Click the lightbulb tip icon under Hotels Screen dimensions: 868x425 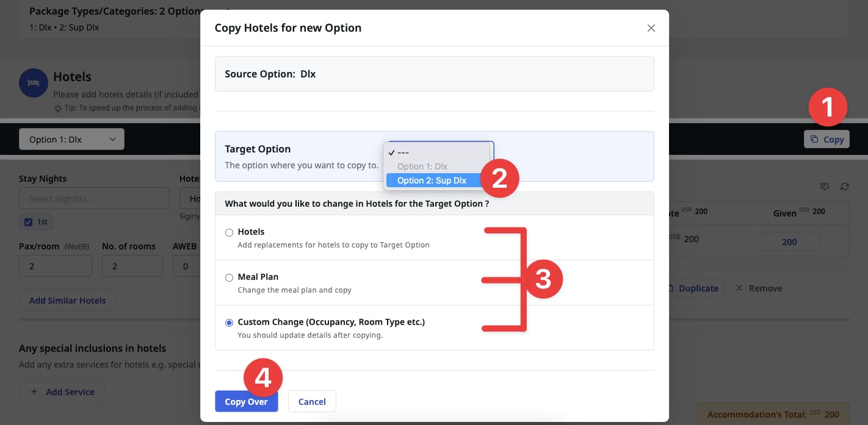coord(57,108)
